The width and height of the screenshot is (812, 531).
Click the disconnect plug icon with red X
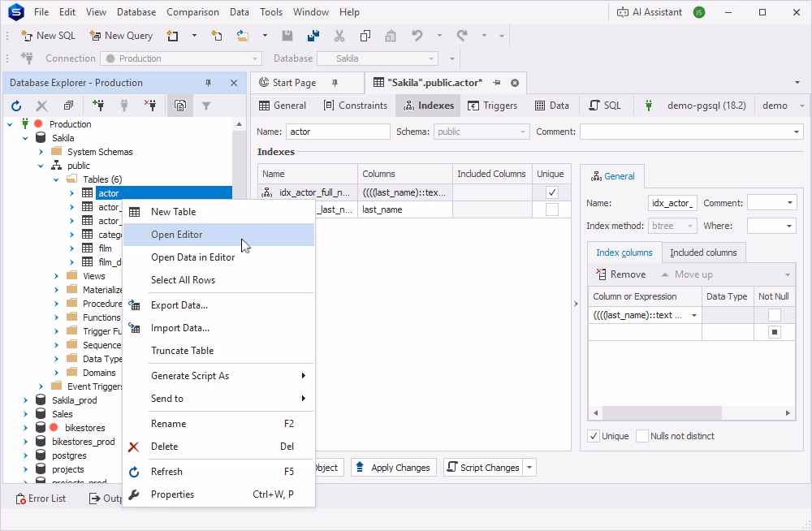(x=150, y=106)
